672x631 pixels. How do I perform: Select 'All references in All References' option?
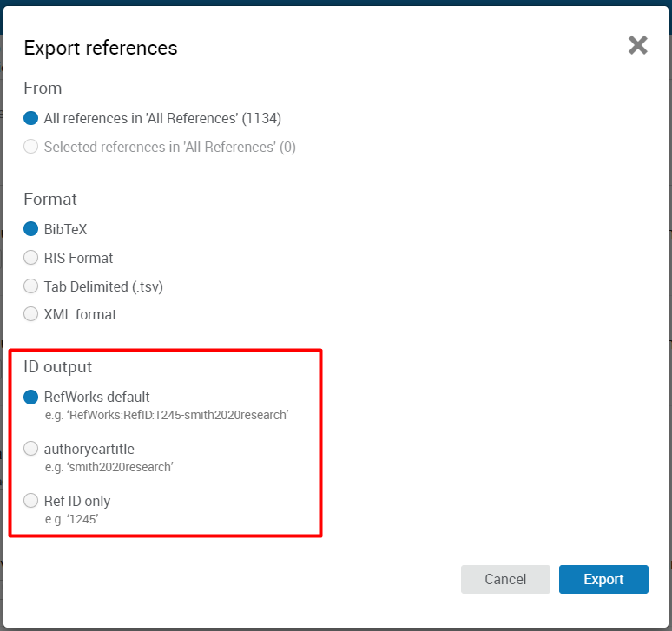coord(31,119)
